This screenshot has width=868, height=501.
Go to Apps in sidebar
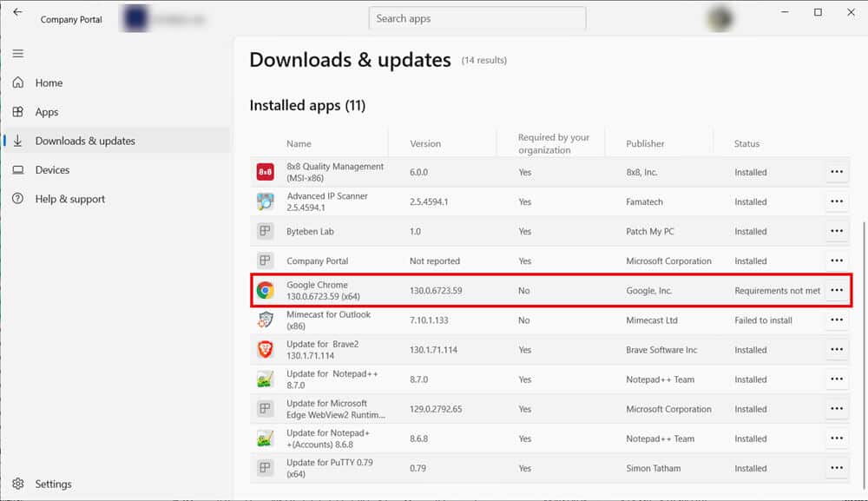point(116,112)
